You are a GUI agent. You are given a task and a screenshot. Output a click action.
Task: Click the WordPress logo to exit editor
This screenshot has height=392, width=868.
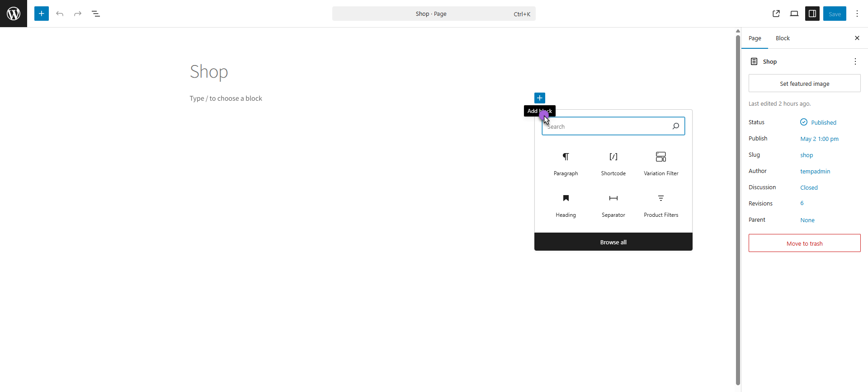pyautogui.click(x=14, y=14)
